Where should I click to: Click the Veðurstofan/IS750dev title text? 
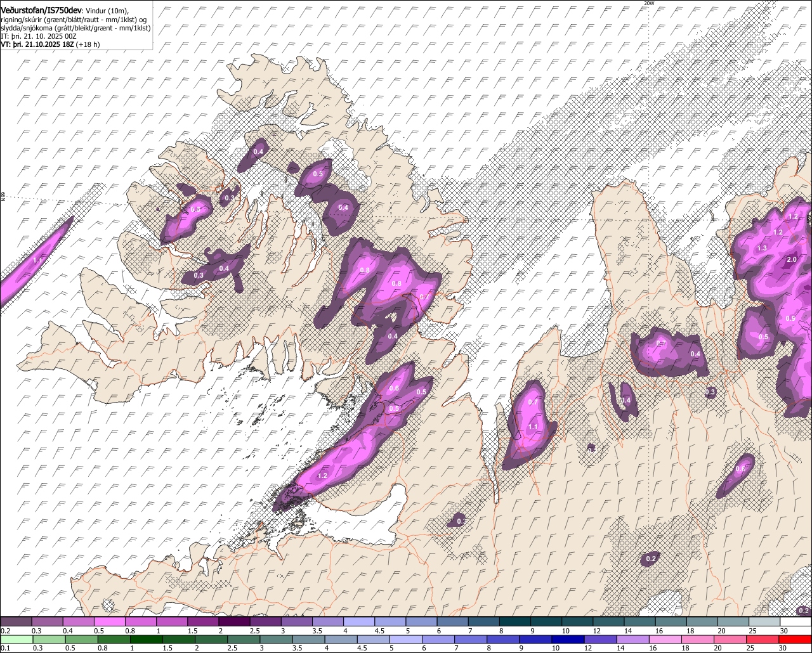42,10
